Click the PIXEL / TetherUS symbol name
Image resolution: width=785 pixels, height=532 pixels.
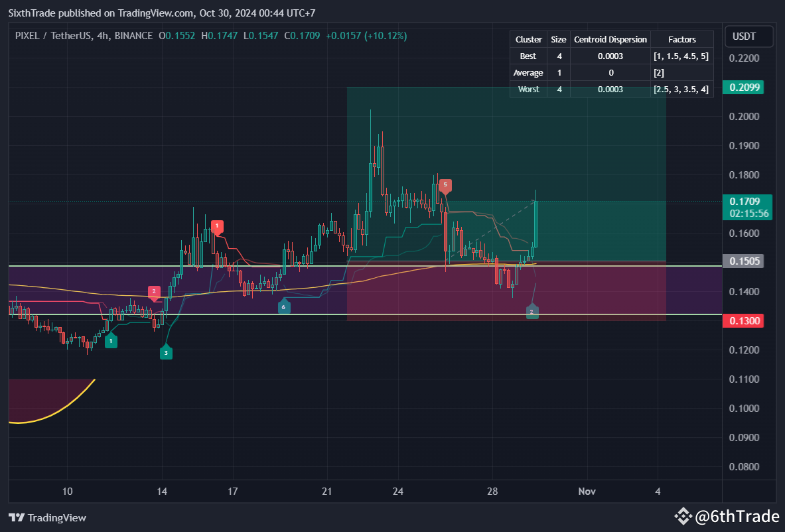[53, 36]
